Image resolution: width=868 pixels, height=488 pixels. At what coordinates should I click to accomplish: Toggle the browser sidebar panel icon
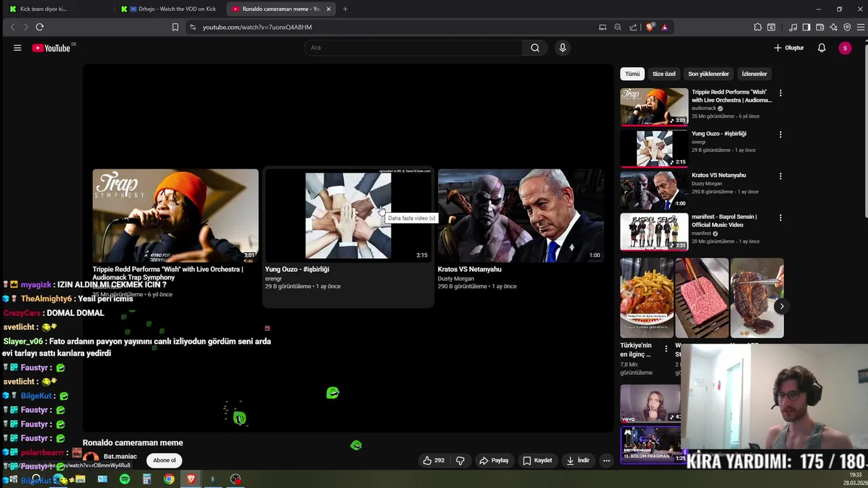pyautogui.click(x=806, y=27)
